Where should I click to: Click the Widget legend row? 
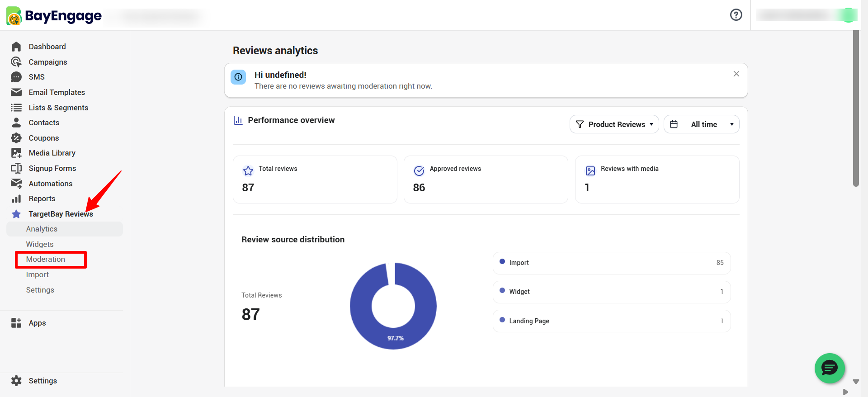coord(612,292)
